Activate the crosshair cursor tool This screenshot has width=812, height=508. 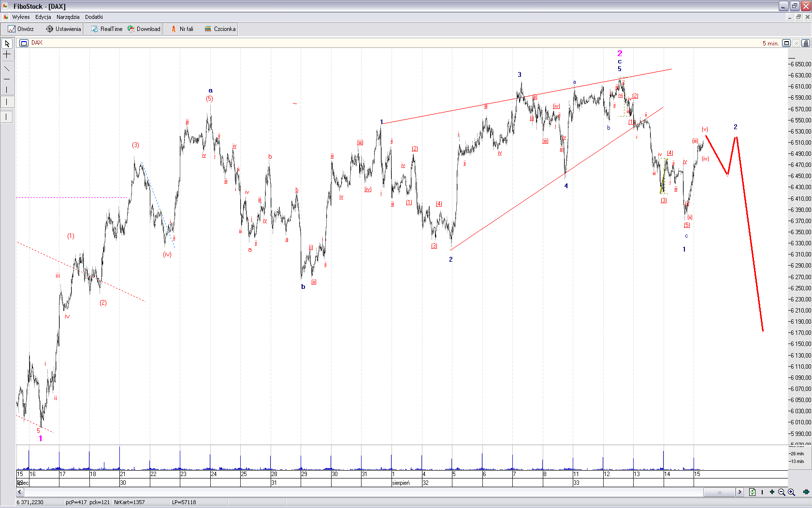pyautogui.click(x=7, y=55)
